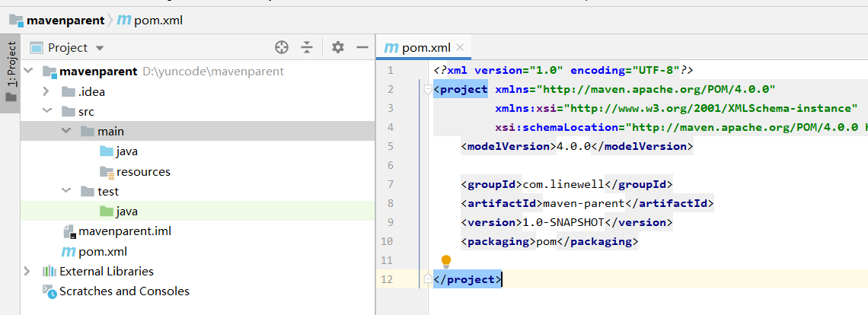Click the yellow light bulb intention icon
The width and height of the screenshot is (868, 315).
click(446, 262)
